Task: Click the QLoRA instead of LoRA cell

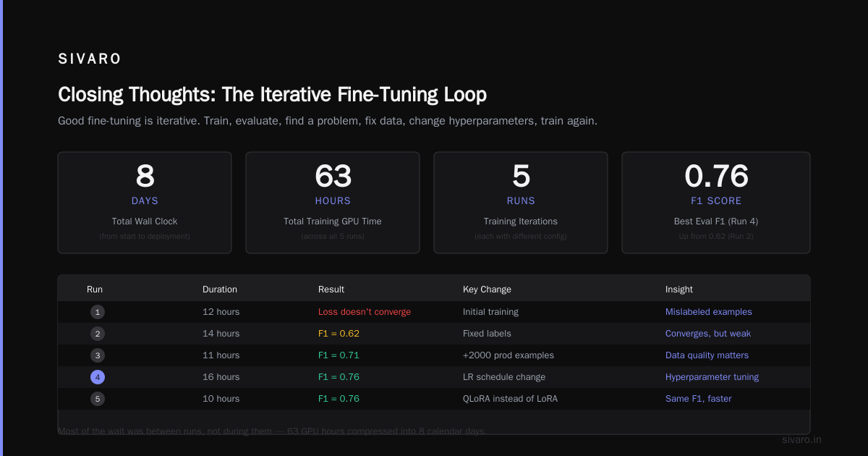Action: pos(510,399)
